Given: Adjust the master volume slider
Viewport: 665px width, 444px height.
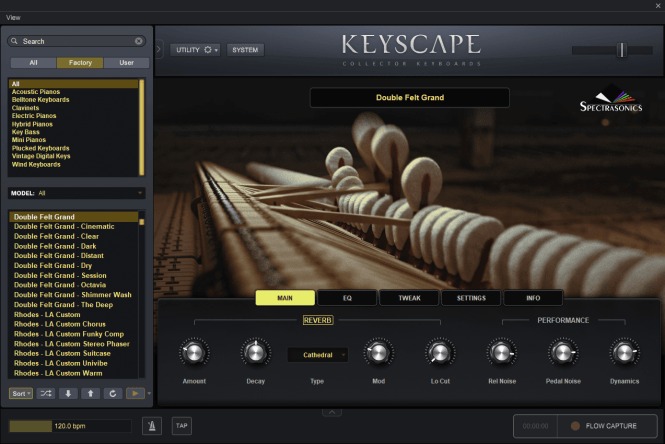Looking at the screenshot, I should coord(622,50).
